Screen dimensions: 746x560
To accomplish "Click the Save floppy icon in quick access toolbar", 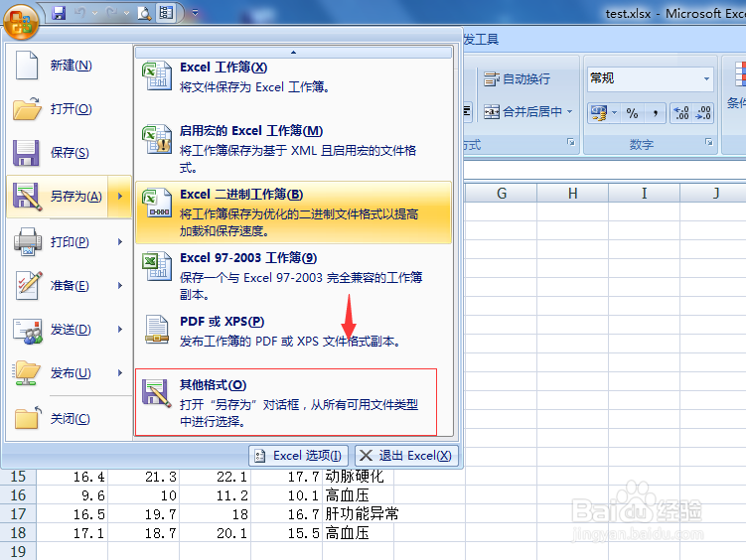I will tap(59, 13).
